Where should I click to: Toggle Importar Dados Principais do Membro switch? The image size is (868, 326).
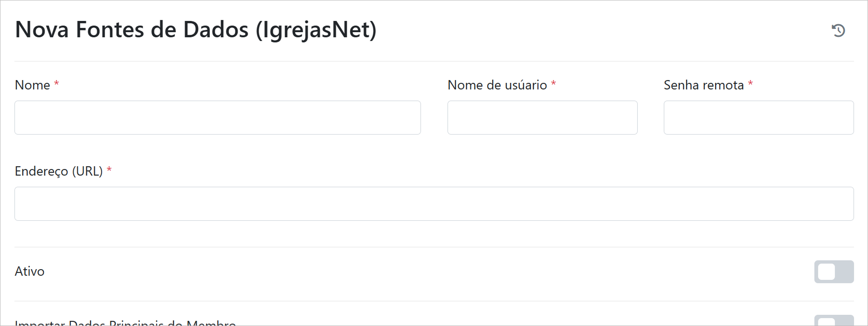(834, 321)
